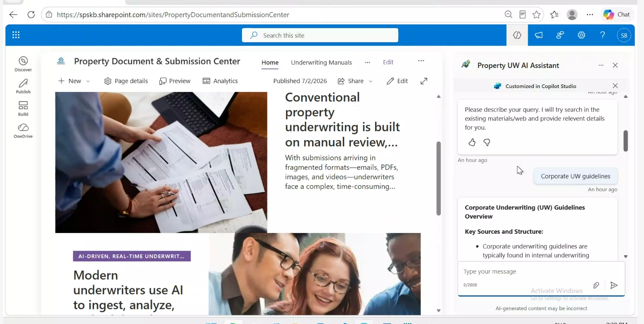This screenshot has height=324, width=644.
Task: Open the Help question mark icon
Action: [x=603, y=35]
